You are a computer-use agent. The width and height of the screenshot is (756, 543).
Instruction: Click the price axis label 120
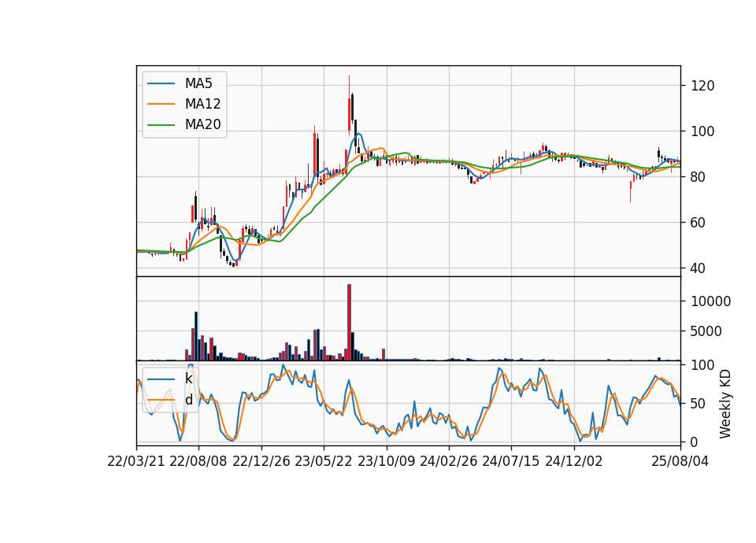(x=702, y=87)
